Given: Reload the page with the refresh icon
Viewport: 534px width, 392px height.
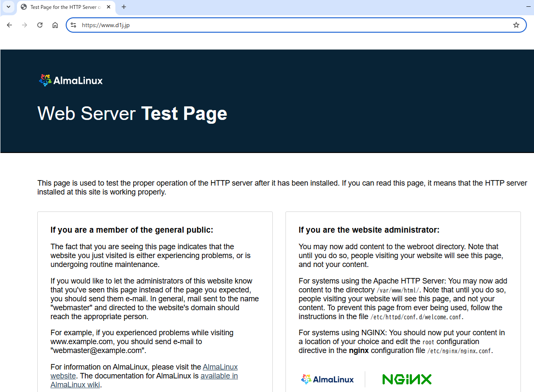Looking at the screenshot, I should 39,25.
